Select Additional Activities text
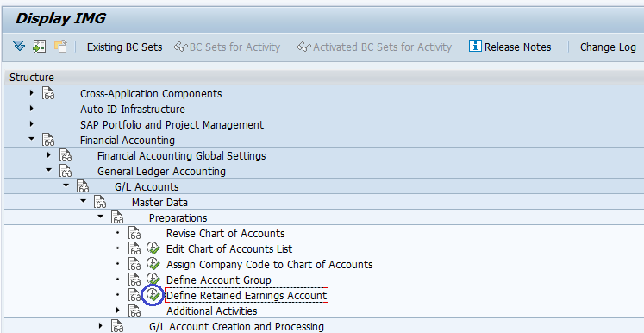 point(211,311)
